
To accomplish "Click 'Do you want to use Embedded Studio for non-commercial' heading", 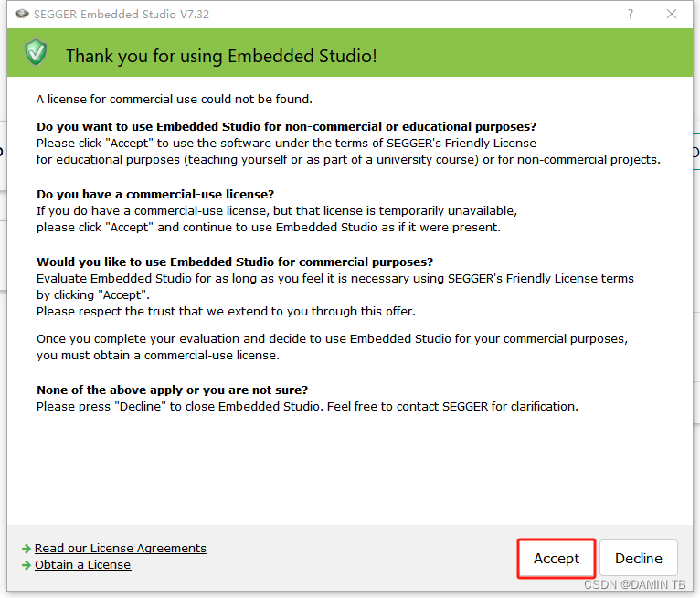I will [286, 127].
